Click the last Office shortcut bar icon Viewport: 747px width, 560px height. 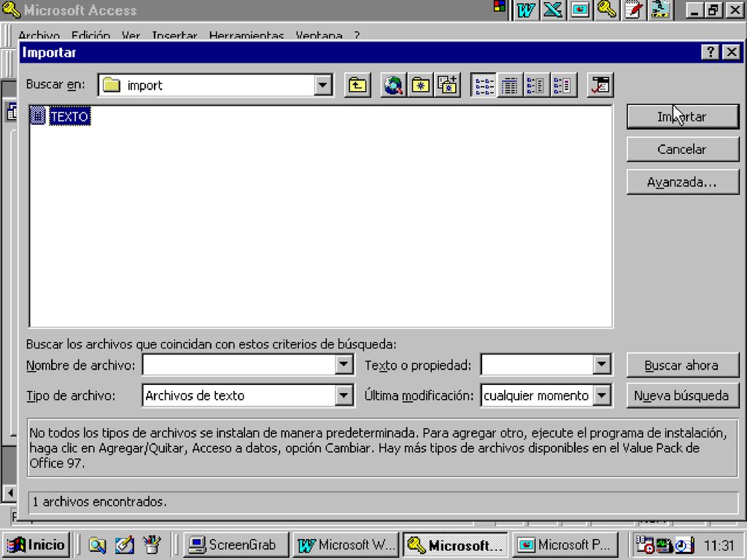pos(660,10)
